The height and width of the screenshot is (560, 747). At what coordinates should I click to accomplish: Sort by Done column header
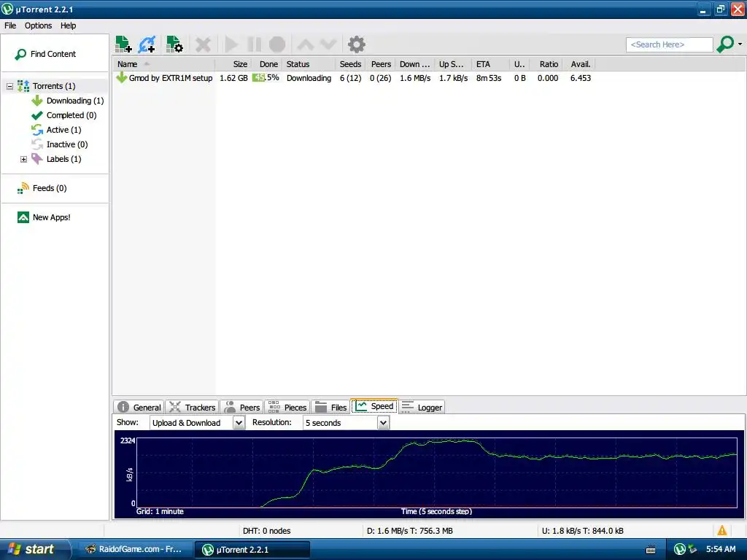click(x=266, y=64)
